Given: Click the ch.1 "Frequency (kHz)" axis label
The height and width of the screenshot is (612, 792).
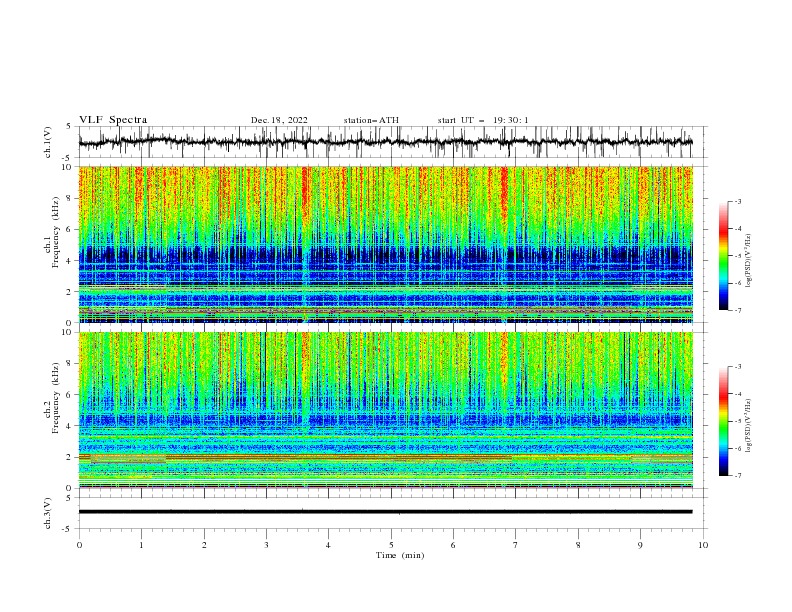Looking at the screenshot, I should tap(56, 232).
